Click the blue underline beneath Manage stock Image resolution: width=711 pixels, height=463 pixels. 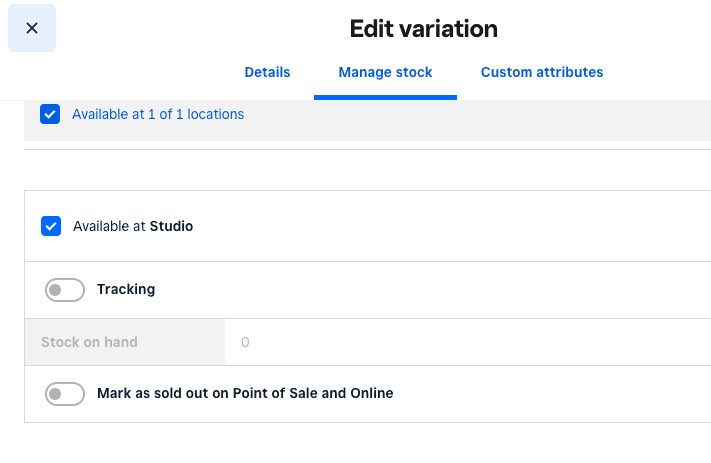[x=385, y=97]
